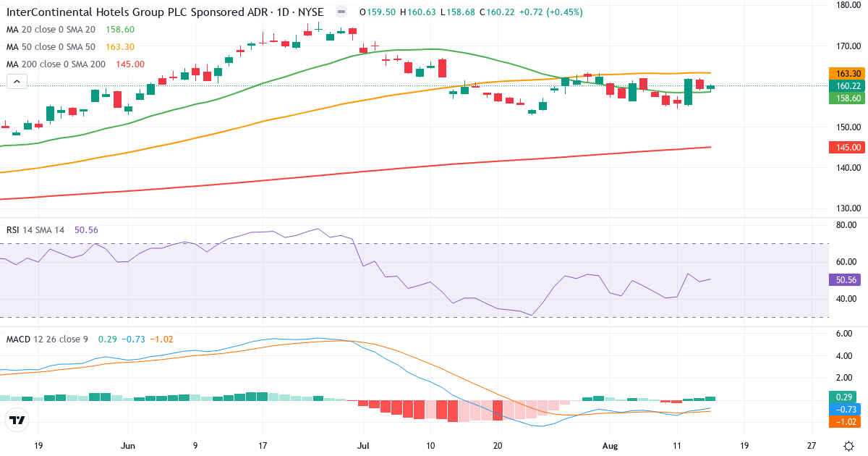Click the MACD 12 26 close 9 legend
Viewport: 868px width, 456px height.
pyautogui.click(x=48, y=339)
